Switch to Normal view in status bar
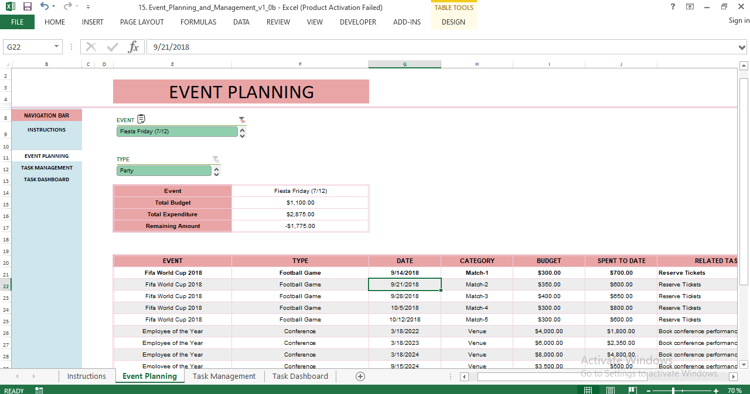 (x=588, y=390)
